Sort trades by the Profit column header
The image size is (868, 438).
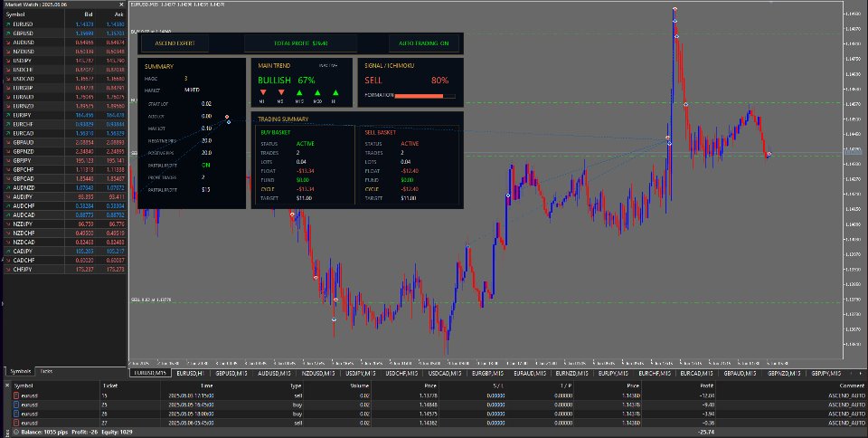pos(706,386)
